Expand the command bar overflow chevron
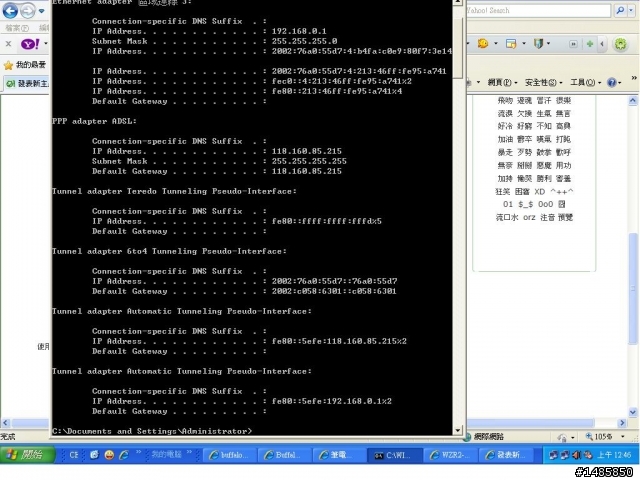 [634, 78]
